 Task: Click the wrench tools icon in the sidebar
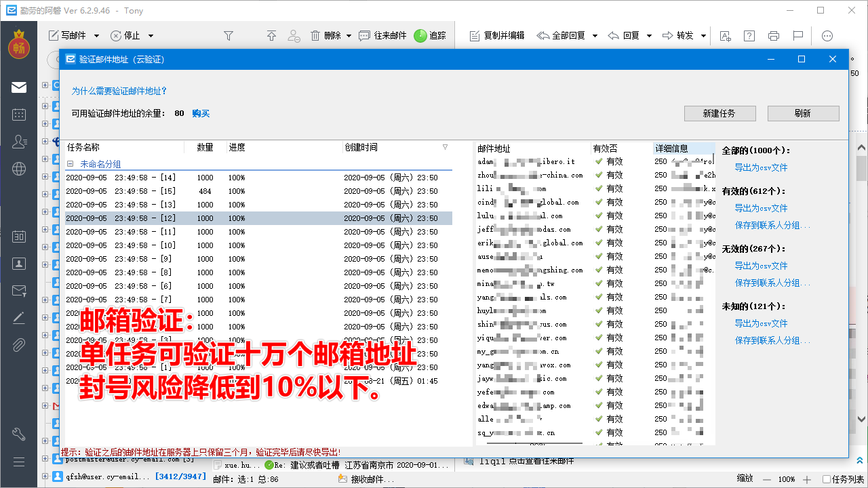tap(18, 434)
